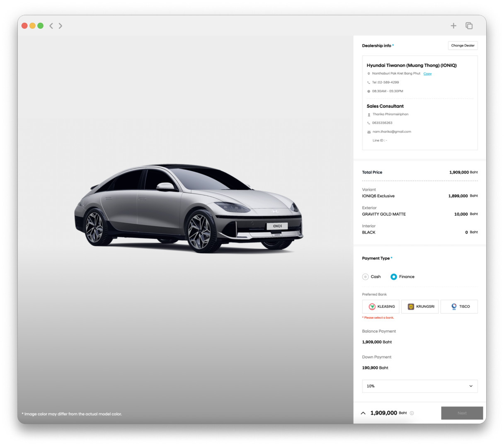Click the envelope icon beside the consultant email
This screenshot has width=504, height=446.
click(x=369, y=132)
